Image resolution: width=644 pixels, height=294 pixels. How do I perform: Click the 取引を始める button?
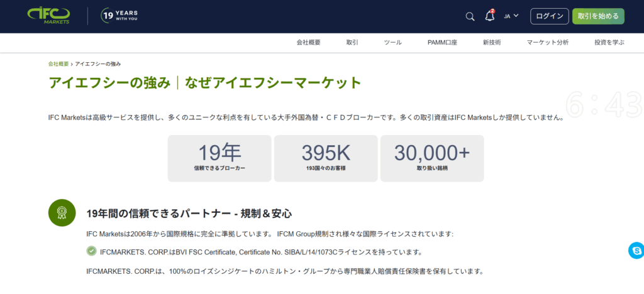[x=598, y=16]
